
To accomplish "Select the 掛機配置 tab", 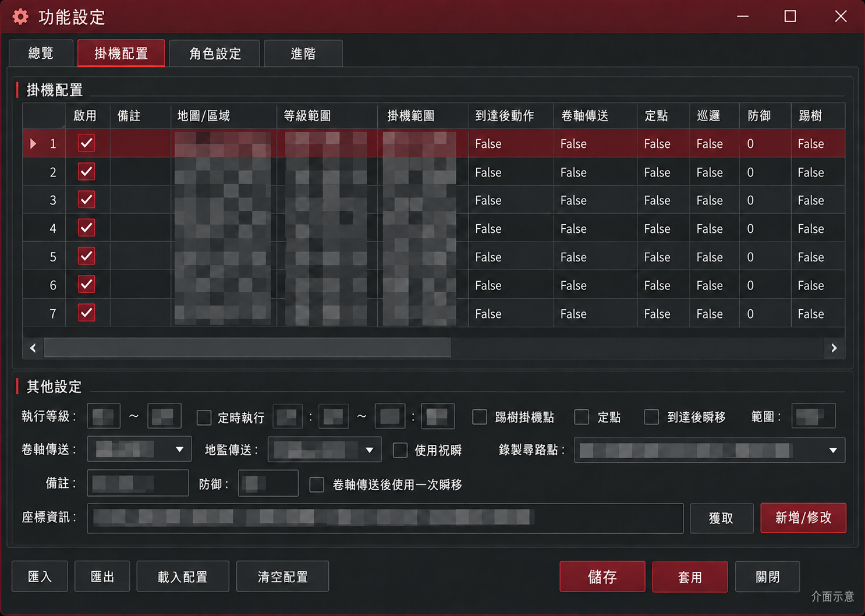I will click(121, 54).
